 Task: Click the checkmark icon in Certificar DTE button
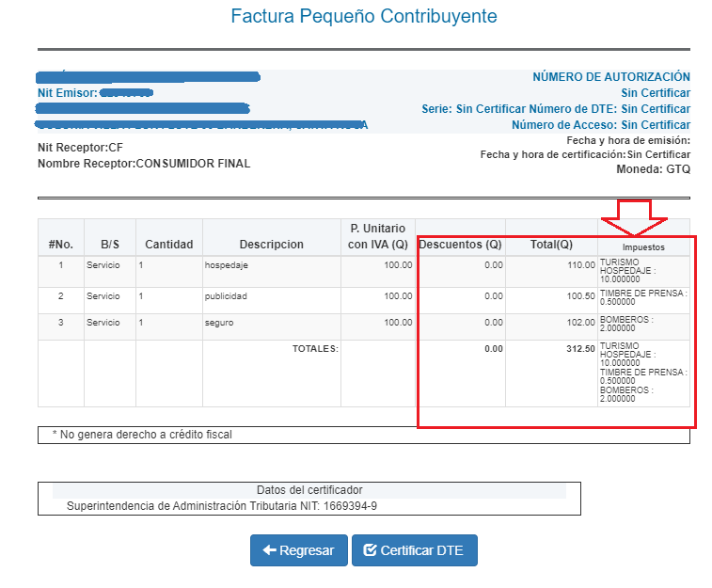click(370, 550)
